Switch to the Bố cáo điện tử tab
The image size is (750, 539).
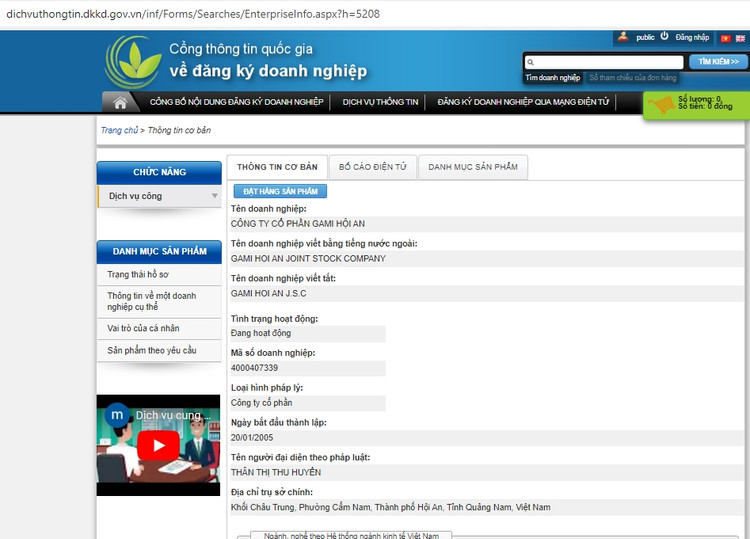point(372,167)
